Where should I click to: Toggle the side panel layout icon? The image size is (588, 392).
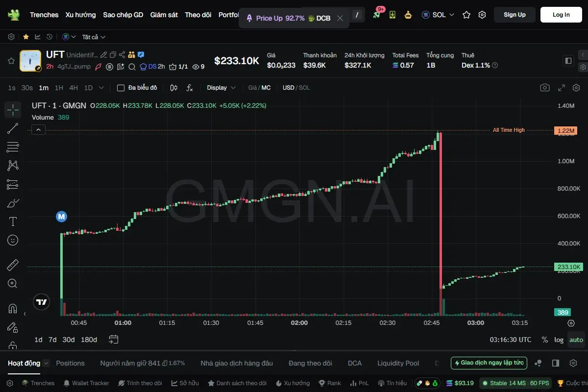[568, 61]
